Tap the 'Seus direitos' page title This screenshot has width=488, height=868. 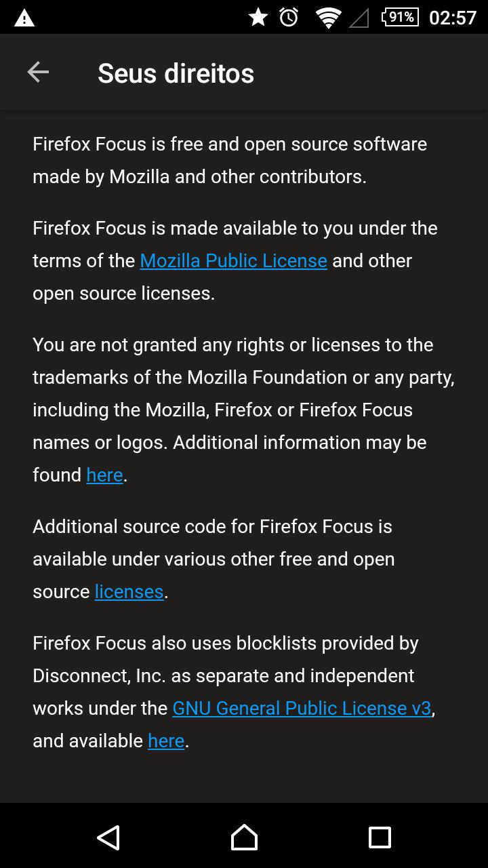coord(176,73)
